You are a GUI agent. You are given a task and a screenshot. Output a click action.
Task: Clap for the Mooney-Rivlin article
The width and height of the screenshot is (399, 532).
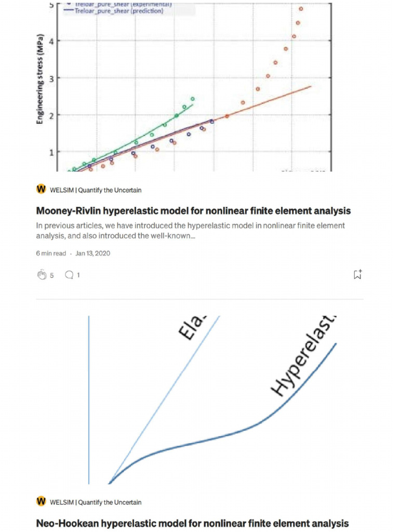(x=43, y=275)
